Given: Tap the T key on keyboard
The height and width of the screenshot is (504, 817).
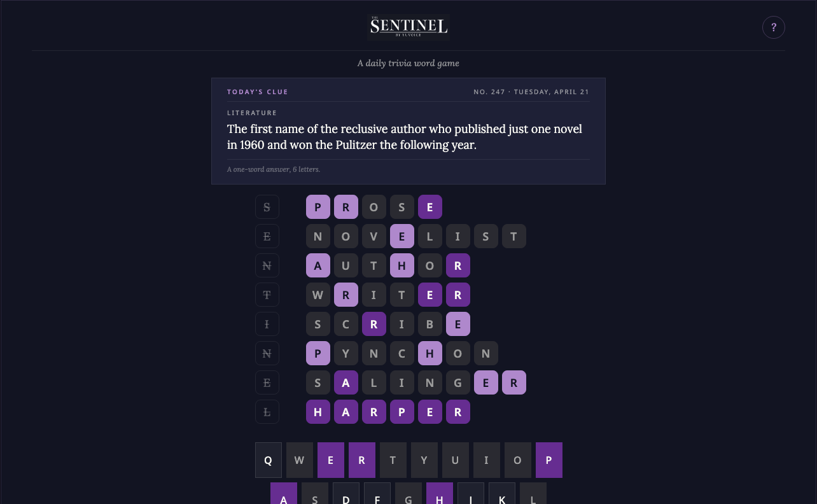Looking at the screenshot, I should point(393,460).
